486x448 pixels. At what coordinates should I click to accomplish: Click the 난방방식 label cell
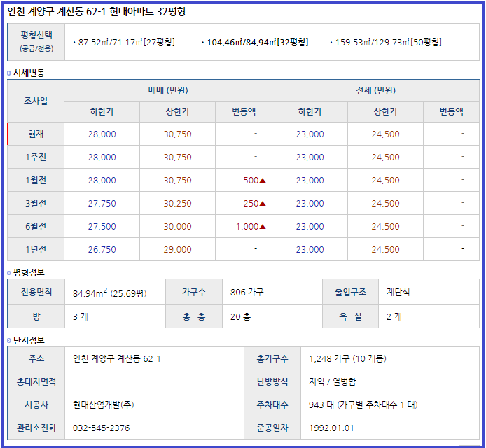[272, 381]
